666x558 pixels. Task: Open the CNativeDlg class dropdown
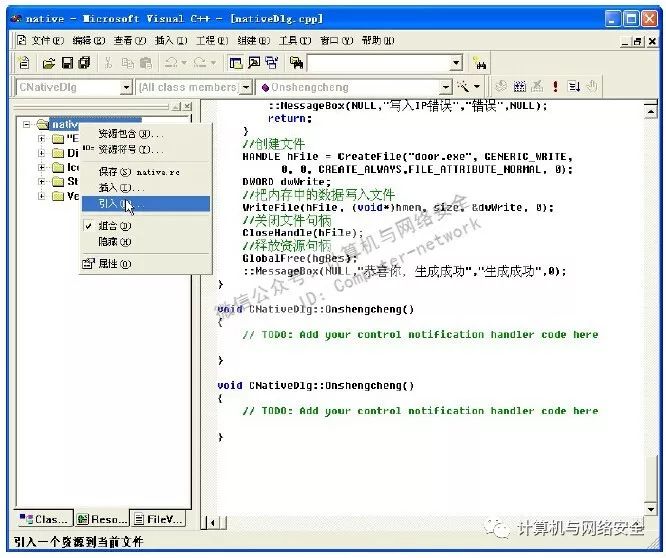pos(126,88)
